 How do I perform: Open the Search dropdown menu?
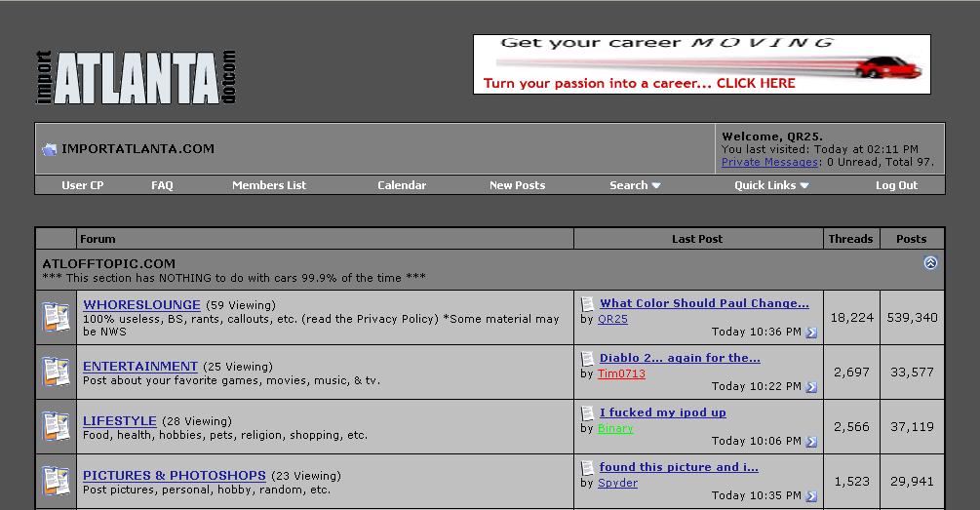(635, 185)
